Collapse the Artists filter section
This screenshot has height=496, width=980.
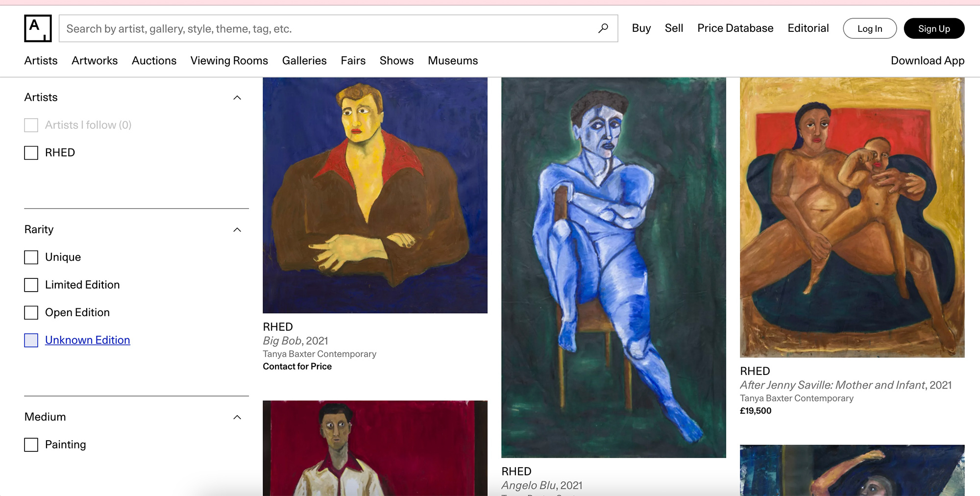(237, 98)
